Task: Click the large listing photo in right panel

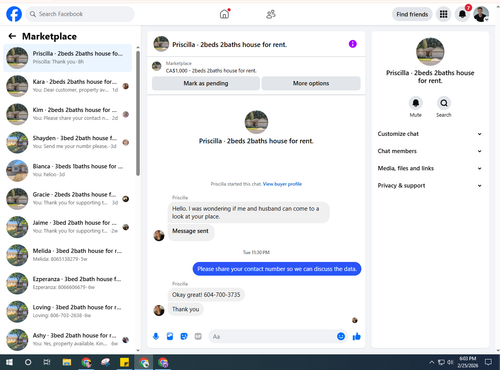Action: click(430, 51)
